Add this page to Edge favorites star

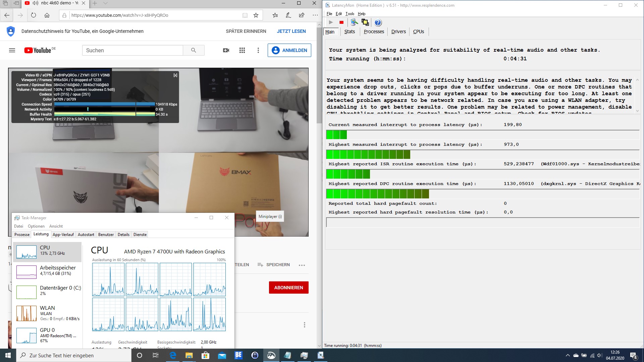coord(256,15)
